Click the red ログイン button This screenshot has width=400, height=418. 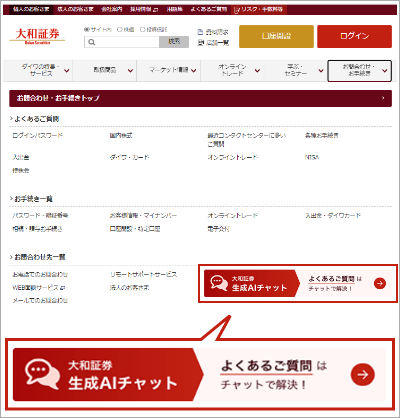click(354, 36)
